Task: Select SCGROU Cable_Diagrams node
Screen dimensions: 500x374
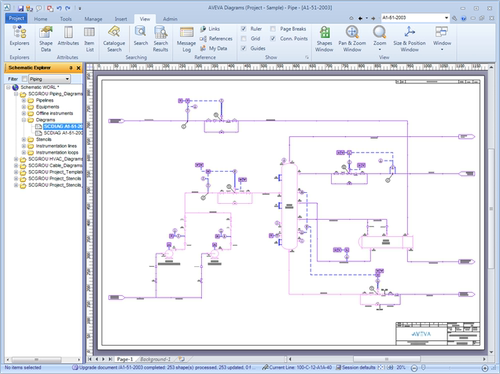Action: coord(55,166)
